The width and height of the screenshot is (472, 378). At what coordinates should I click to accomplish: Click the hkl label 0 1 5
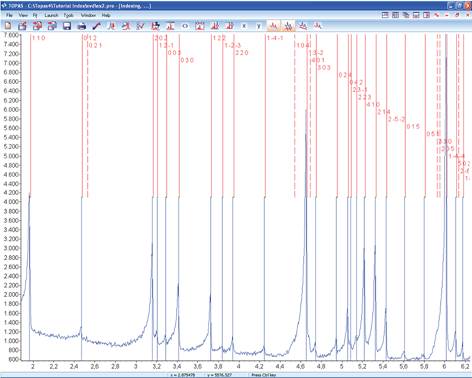tap(413, 127)
